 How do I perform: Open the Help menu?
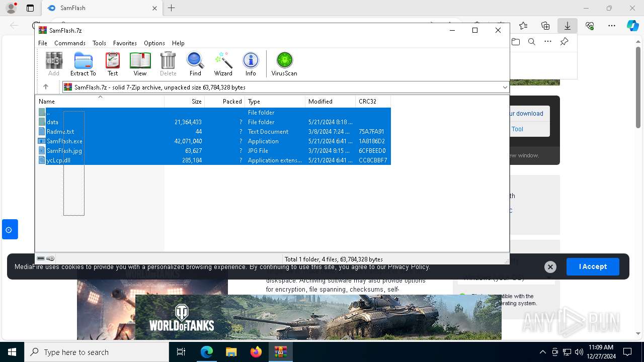click(x=178, y=43)
